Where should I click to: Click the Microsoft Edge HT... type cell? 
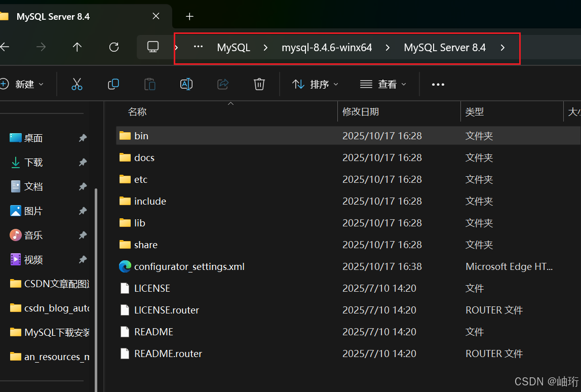pyautogui.click(x=509, y=266)
